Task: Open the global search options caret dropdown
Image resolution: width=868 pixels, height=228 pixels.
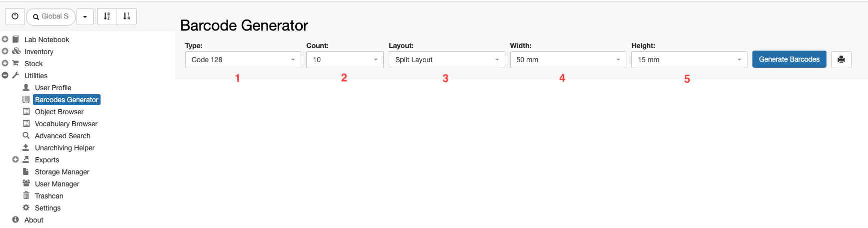Action: (x=85, y=17)
